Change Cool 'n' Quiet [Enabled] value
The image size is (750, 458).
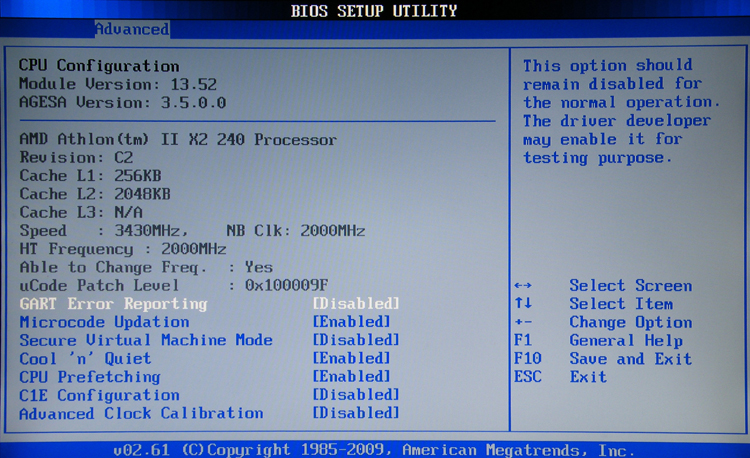point(352,358)
